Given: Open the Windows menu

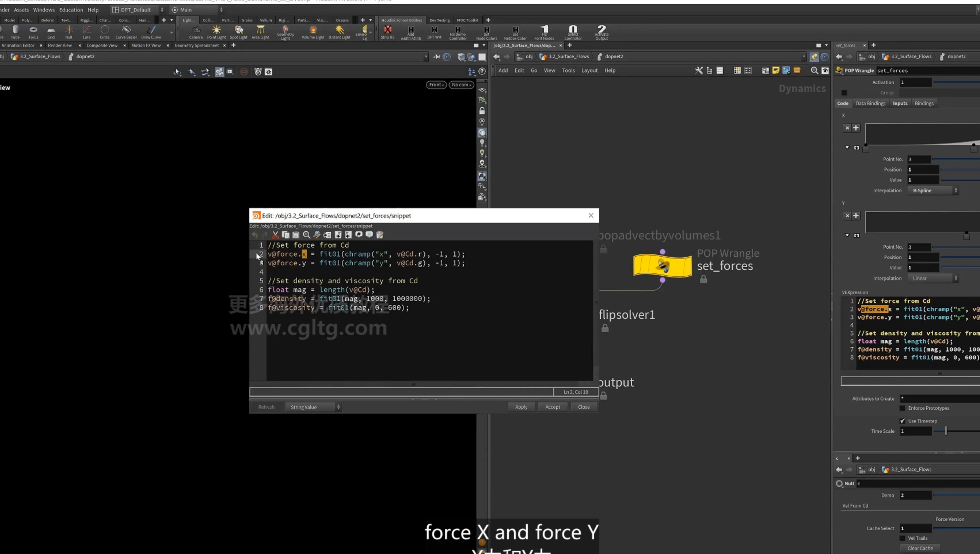Looking at the screenshot, I should coord(44,10).
